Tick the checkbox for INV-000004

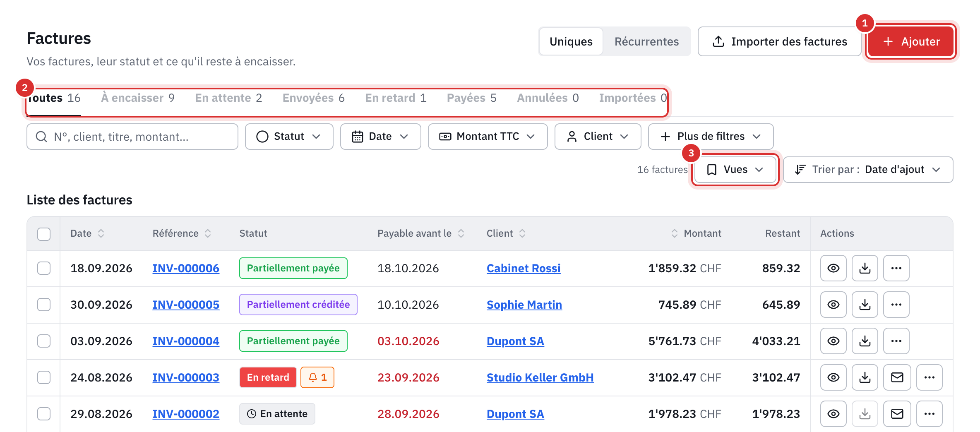click(x=44, y=341)
